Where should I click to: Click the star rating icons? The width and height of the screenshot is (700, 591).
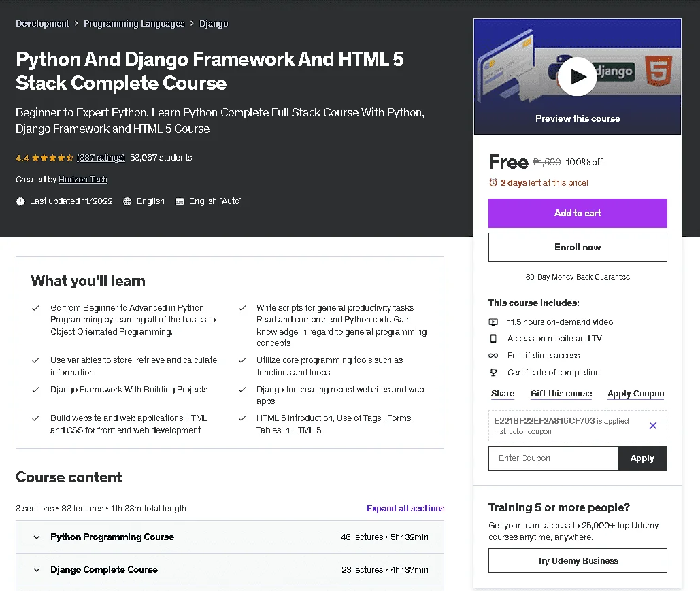coord(52,158)
